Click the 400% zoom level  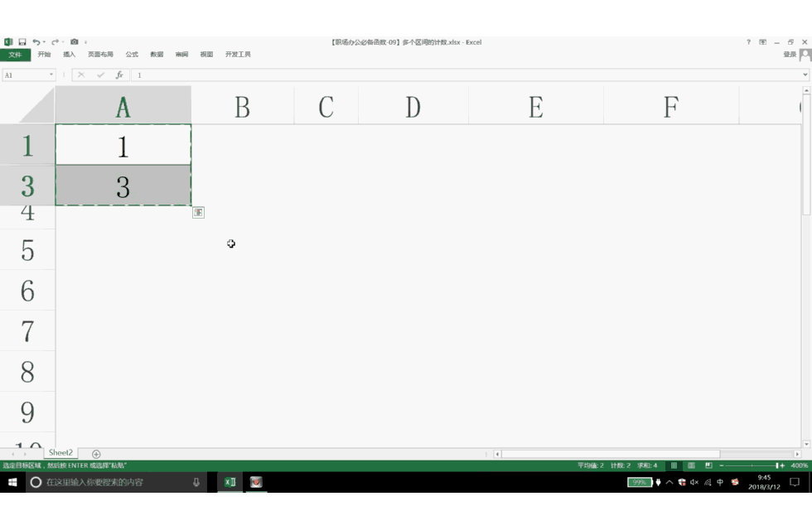click(799, 465)
